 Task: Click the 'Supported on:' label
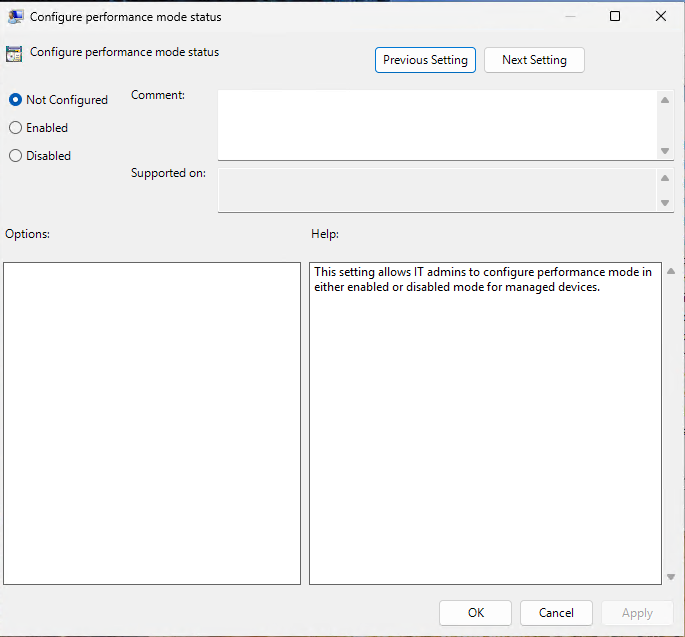tap(168, 173)
